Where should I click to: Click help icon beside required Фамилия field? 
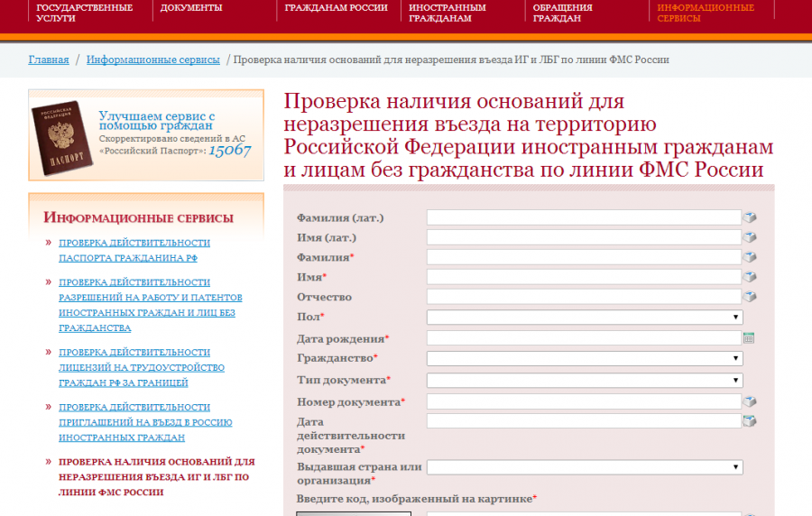pos(750,257)
